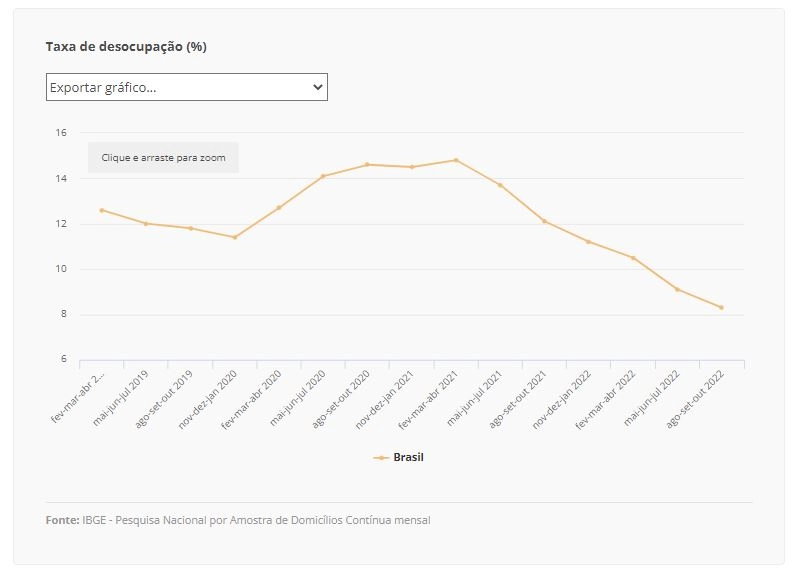The image size is (799, 572).
Task: Click the Brasil legend line marker
Action: pyautogui.click(x=381, y=458)
